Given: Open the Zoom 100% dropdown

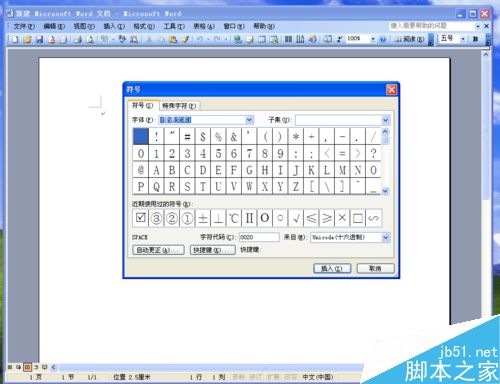Looking at the screenshot, I should [x=373, y=39].
